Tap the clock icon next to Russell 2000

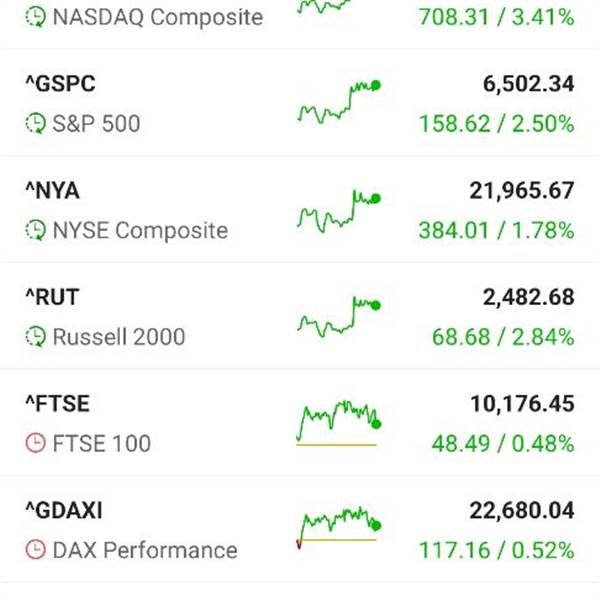click(x=35, y=337)
